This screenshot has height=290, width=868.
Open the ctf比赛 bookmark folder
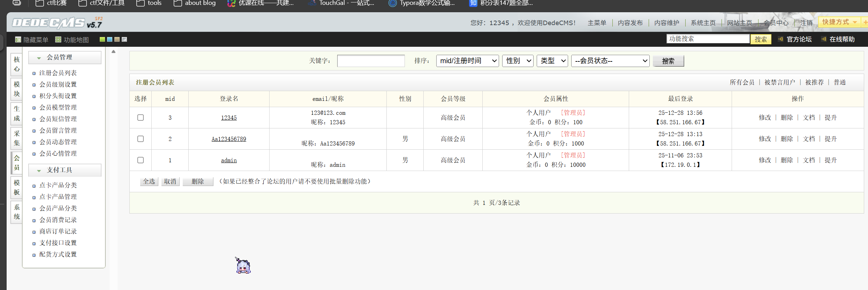tap(51, 3)
